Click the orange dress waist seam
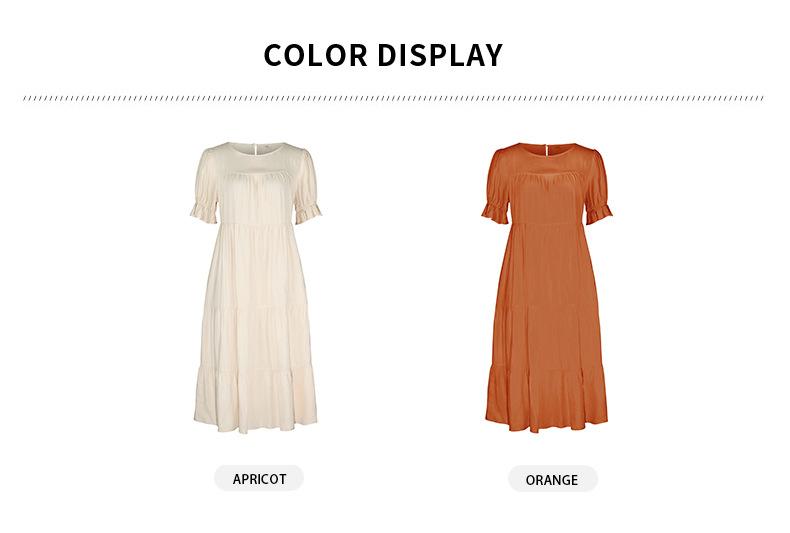The width and height of the screenshot is (790, 533). click(547, 223)
